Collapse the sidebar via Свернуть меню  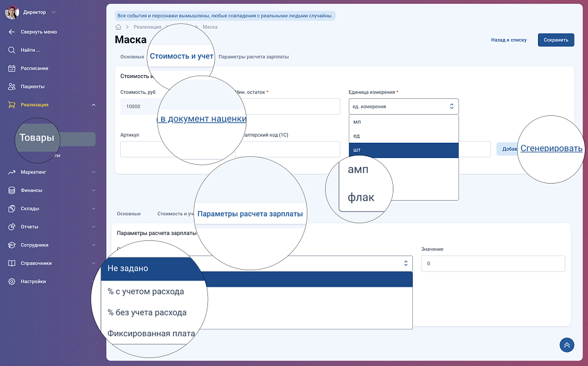click(x=38, y=32)
